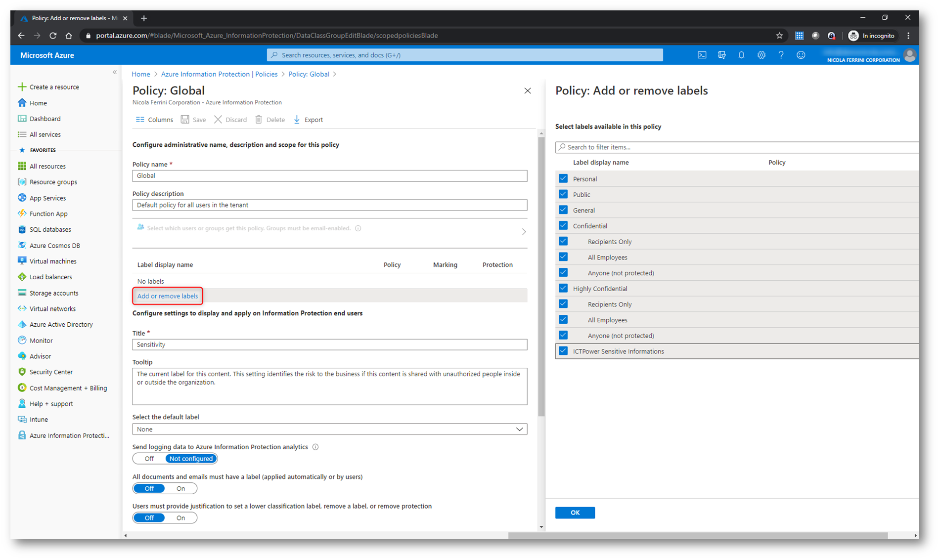Bookmark page with browser star icon
Viewport: 940px width, 560px height.
[x=779, y=36]
